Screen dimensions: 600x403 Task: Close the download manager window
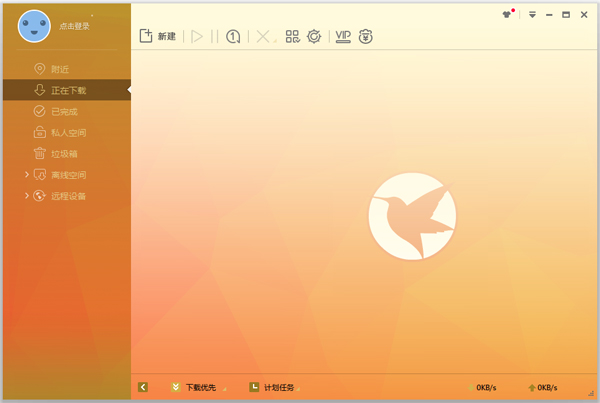[584, 15]
